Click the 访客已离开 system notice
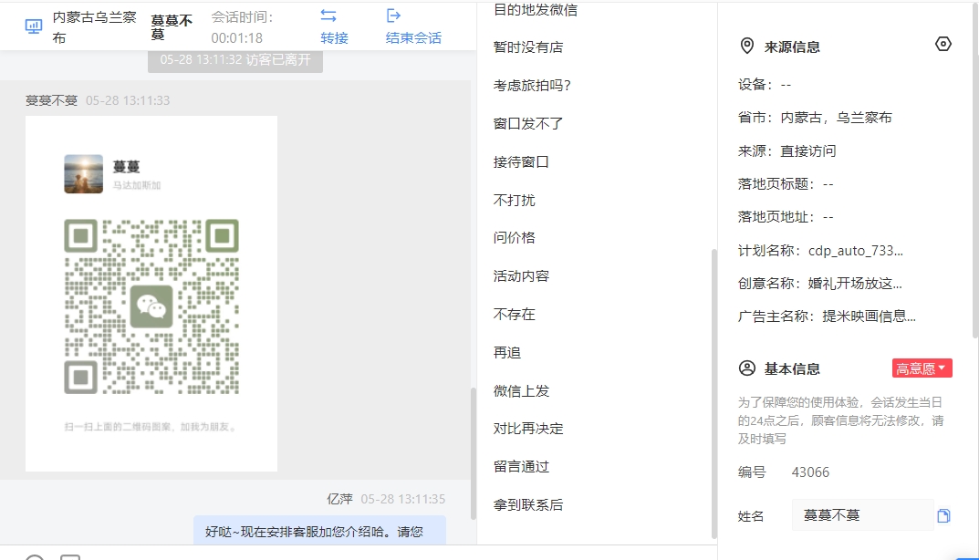The width and height of the screenshot is (979, 560). (x=235, y=60)
